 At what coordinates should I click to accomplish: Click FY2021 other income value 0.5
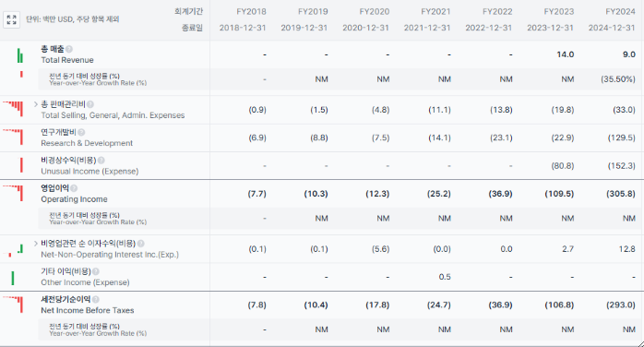click(445, 277)
